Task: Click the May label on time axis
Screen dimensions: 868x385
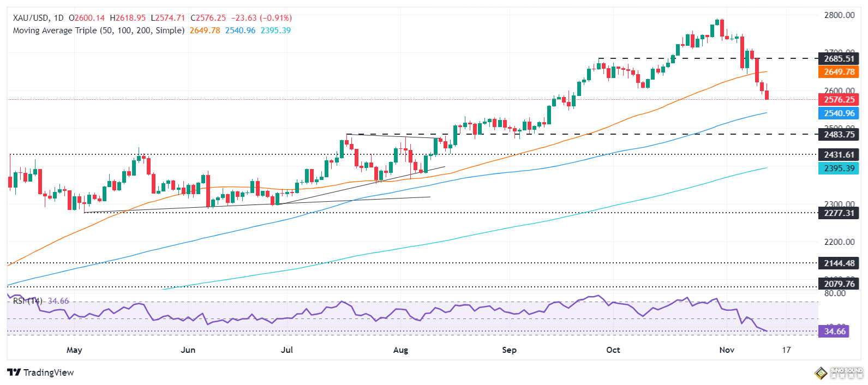Action: 74,350
